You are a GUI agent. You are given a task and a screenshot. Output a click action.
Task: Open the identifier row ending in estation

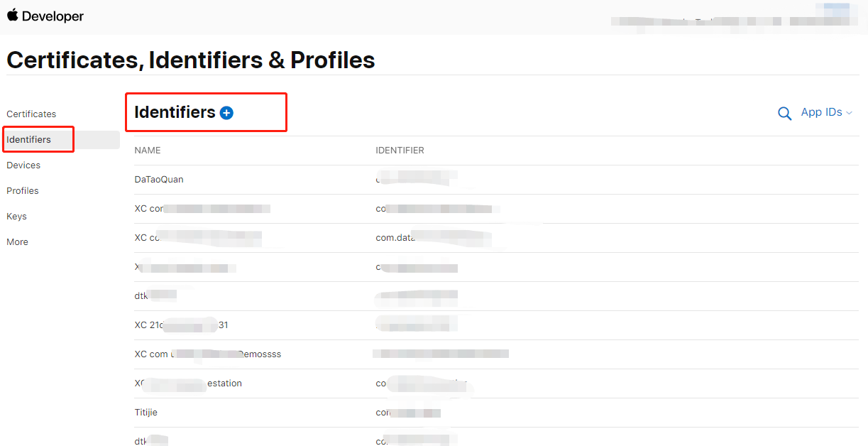click(496, 384)
